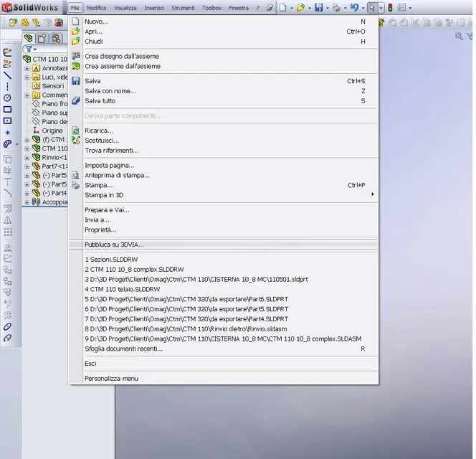Choose Esci from File menu
The width and height of the screenshot is (476, 459).
coord(224,364)
